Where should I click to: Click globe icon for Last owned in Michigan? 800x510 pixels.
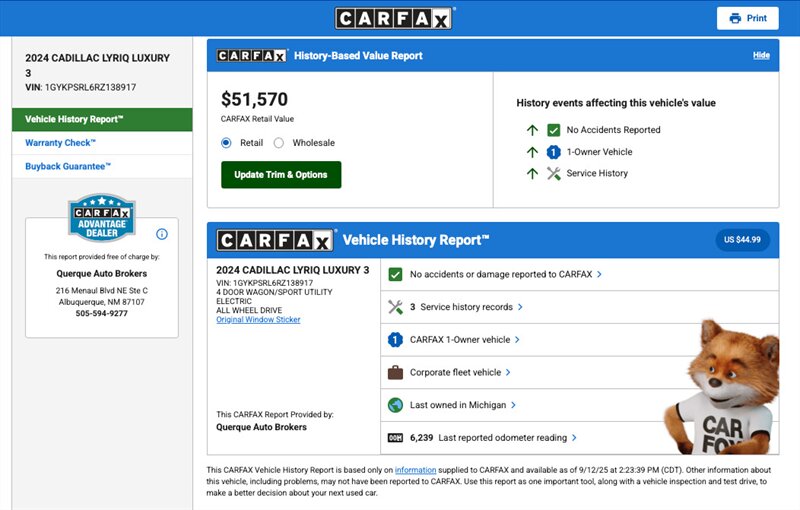(x=395, y=405)
